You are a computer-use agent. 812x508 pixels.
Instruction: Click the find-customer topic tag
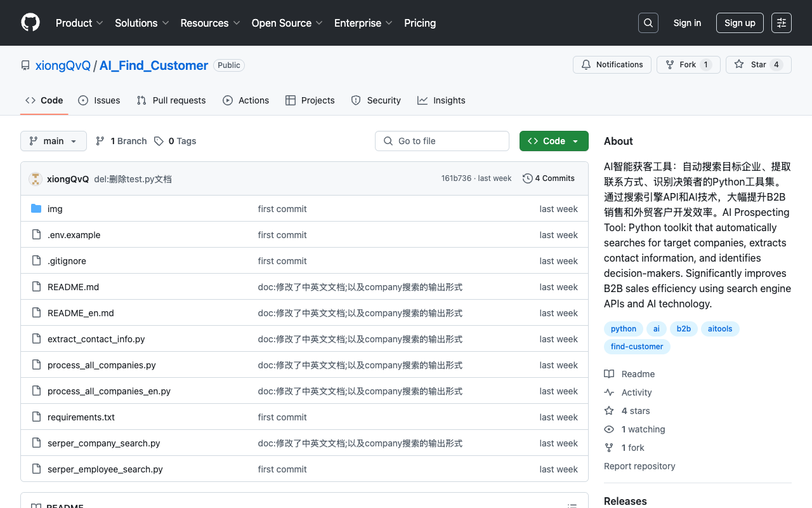pos(637,347)
